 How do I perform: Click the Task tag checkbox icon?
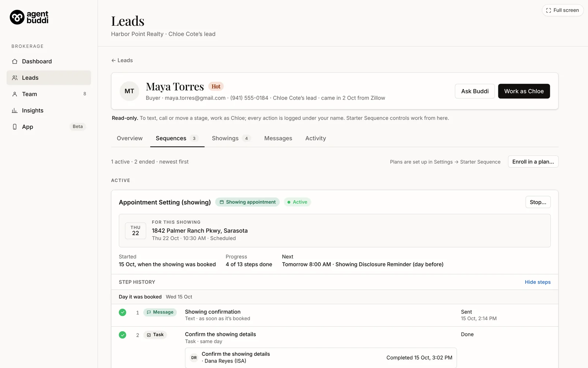click(149, 335)
